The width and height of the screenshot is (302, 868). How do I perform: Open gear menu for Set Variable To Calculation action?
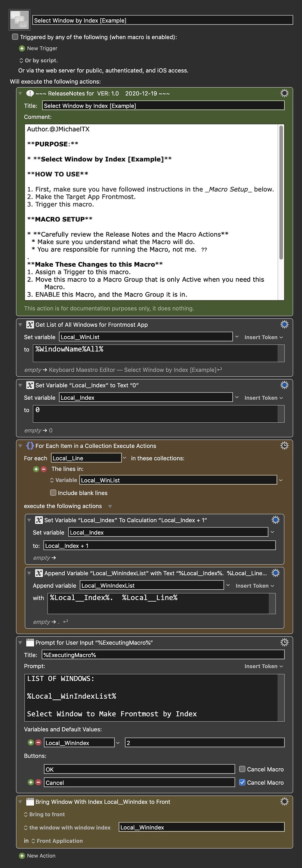[276, 520]
